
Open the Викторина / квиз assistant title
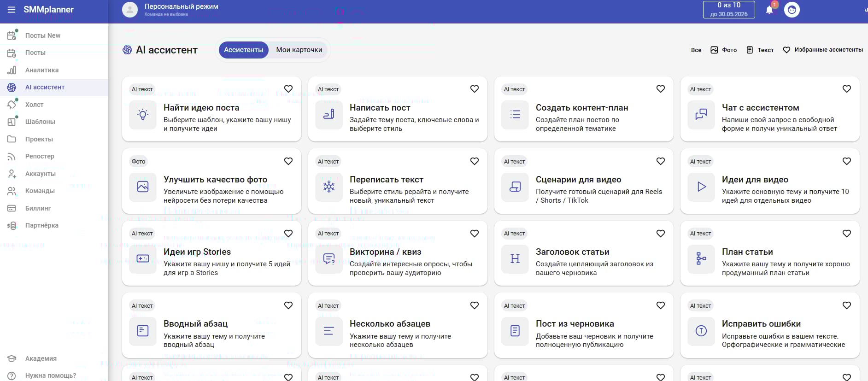(386, 252)
